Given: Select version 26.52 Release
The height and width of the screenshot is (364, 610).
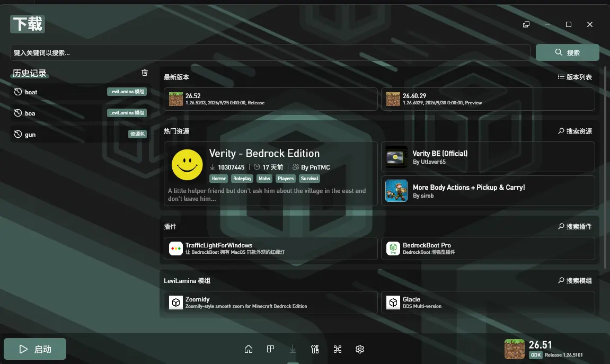Looking at the screenshot, I should pos(271,99).
